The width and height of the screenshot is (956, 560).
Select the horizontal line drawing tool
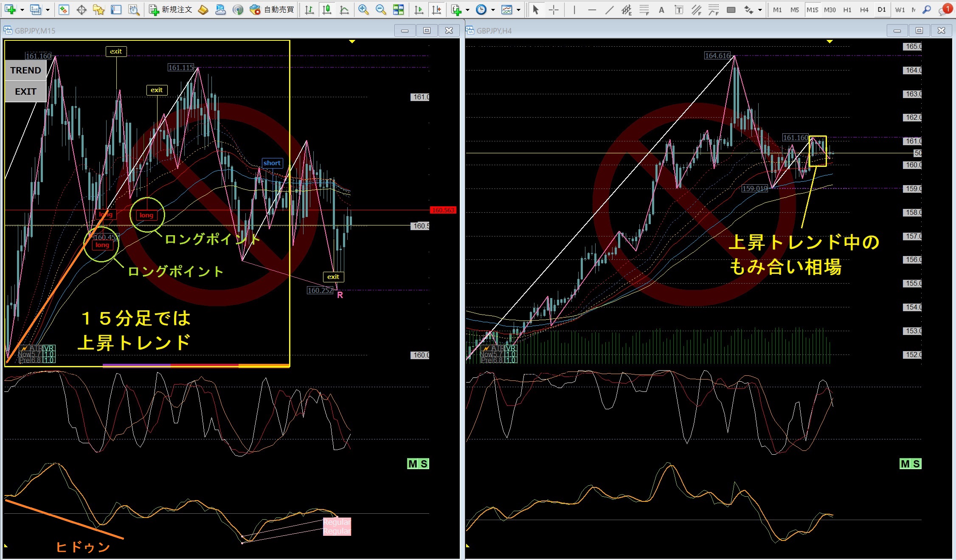pos(592,10)
